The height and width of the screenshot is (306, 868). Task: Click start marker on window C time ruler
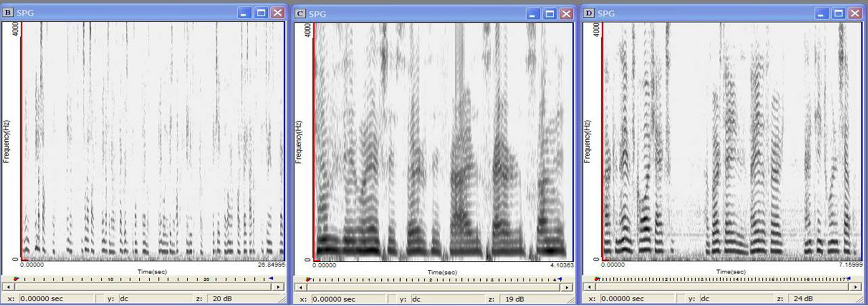pos(308,279)
